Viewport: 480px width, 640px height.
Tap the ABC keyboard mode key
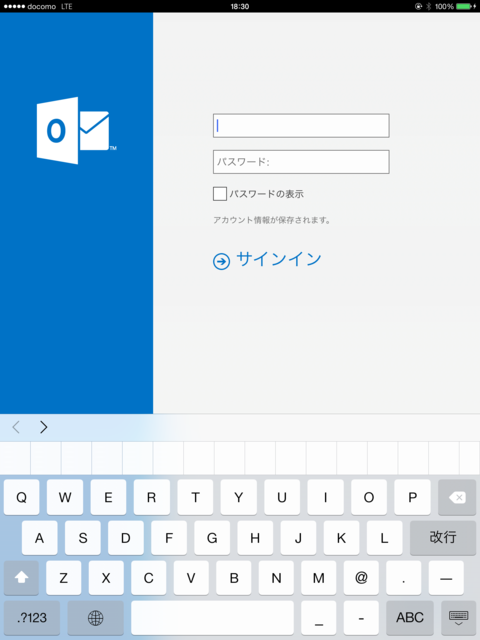click(x=410, y=618)
